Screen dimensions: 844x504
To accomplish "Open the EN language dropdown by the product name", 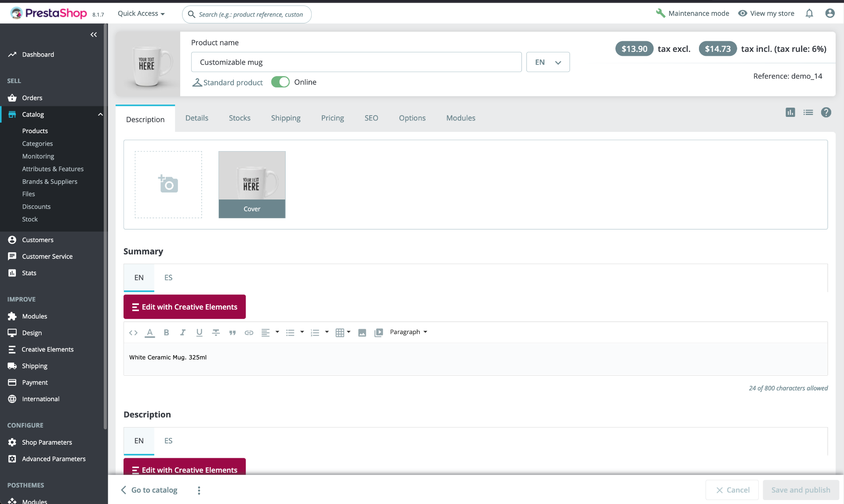I will coord(548,62).
